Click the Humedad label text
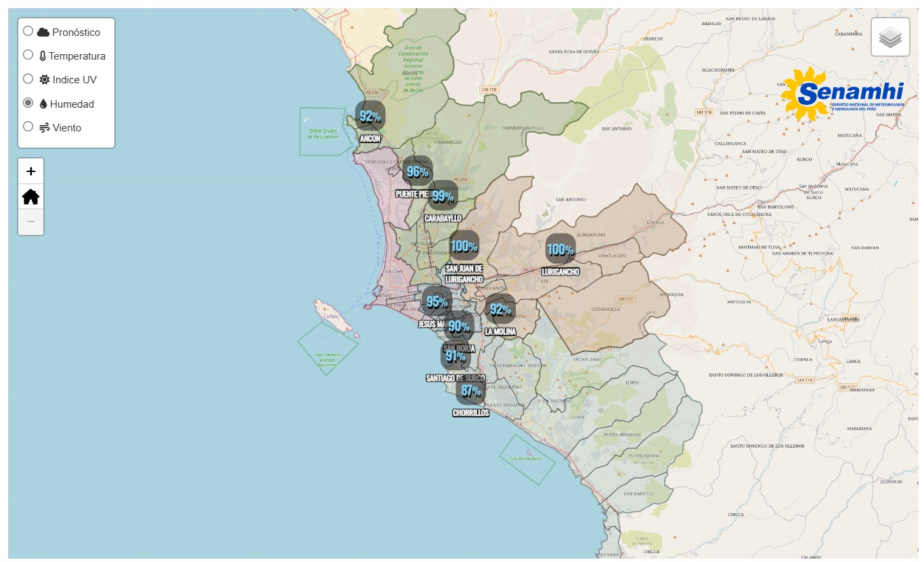The height and width of the screenshot is (562, 924). (x=72, y=104)
